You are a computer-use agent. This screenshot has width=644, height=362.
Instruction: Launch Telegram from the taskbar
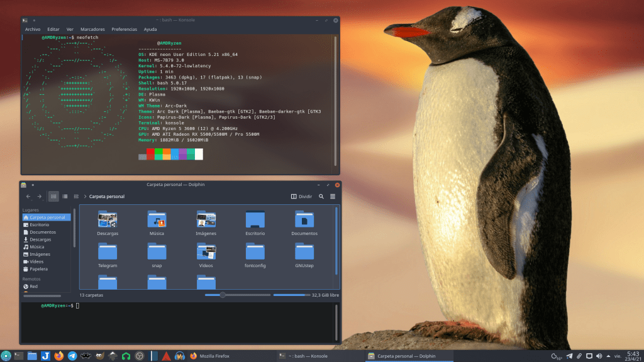[72, 356]
